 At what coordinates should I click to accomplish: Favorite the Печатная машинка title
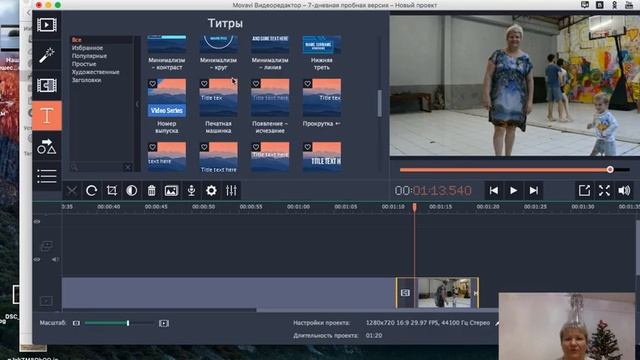coord(204,84)
